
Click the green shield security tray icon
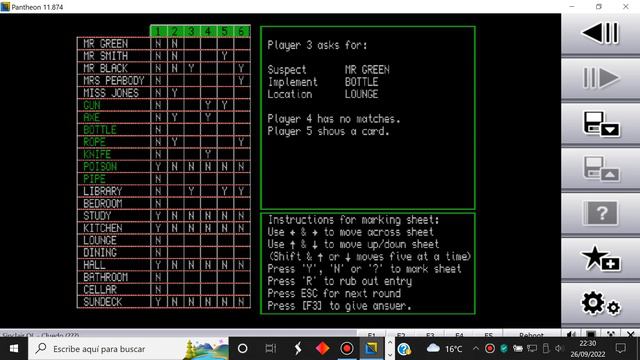pos(504,349)
